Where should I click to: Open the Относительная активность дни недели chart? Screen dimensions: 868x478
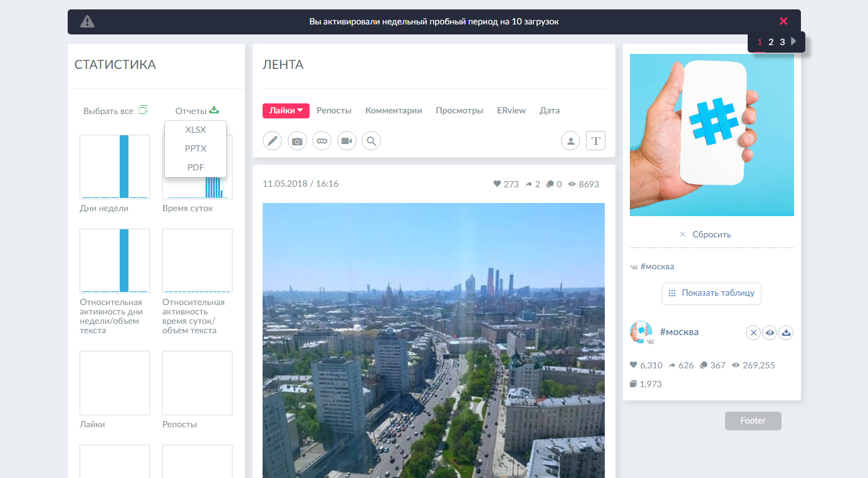pos(115,261)
